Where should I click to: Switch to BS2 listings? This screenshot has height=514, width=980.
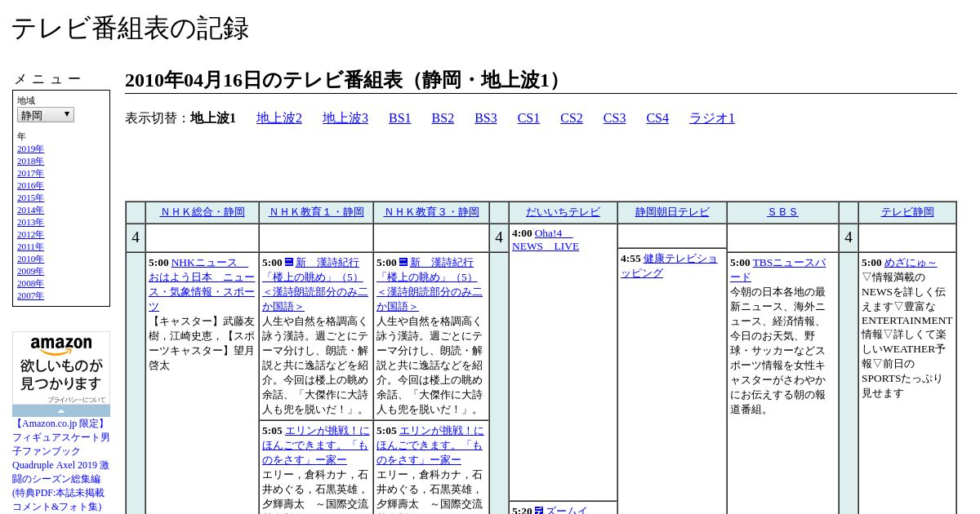pyautogui.click(x=443, y=118)
